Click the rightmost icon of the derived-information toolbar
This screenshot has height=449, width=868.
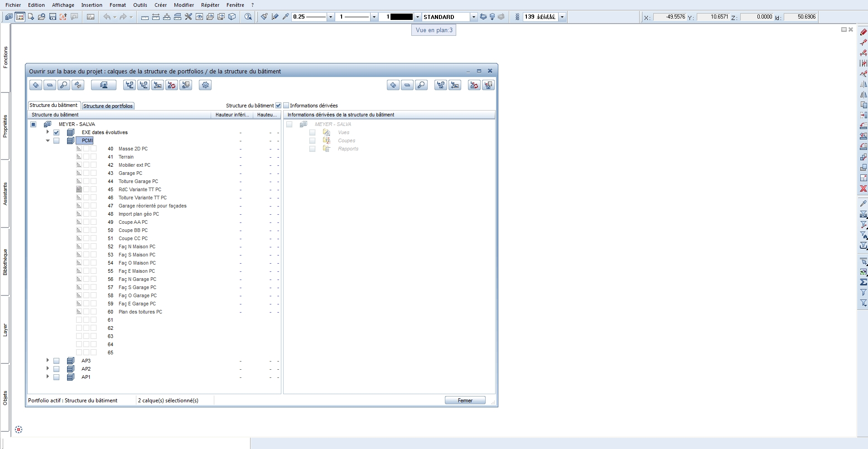click(x=488, y=85)
